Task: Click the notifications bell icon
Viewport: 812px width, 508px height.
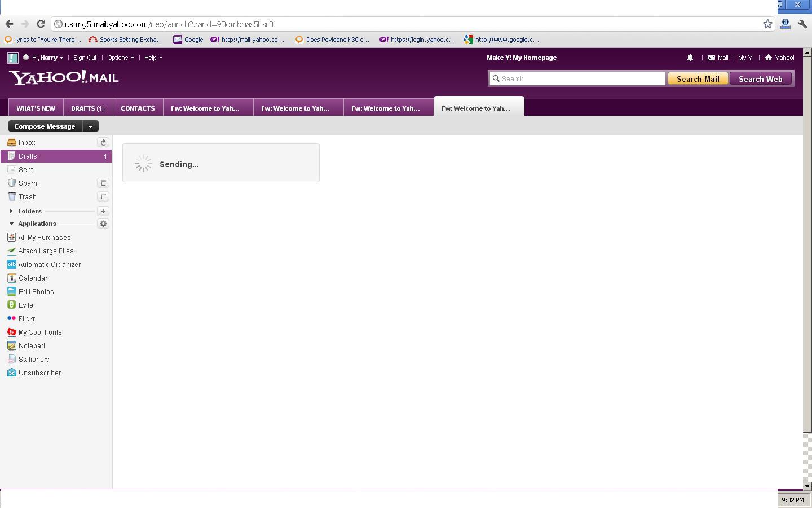Action: tap(690, 58)
